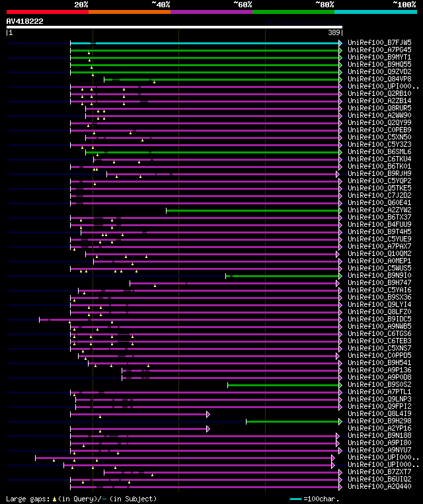The image size is (423, 504).
Task: Click the UniRef100_Q10QM2 label
Action: pyautogui.click(x=379, y=253)
